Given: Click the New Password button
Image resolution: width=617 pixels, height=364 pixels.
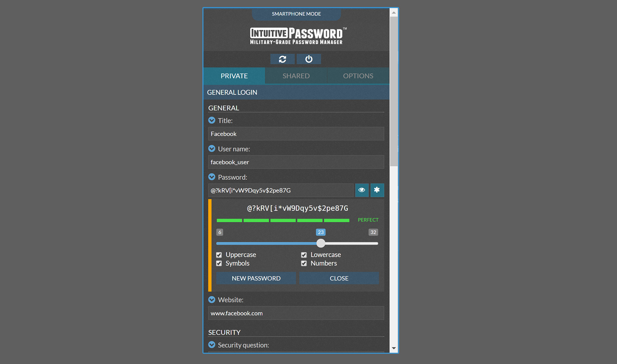Looking at the screenshot, I should (256, 278).
